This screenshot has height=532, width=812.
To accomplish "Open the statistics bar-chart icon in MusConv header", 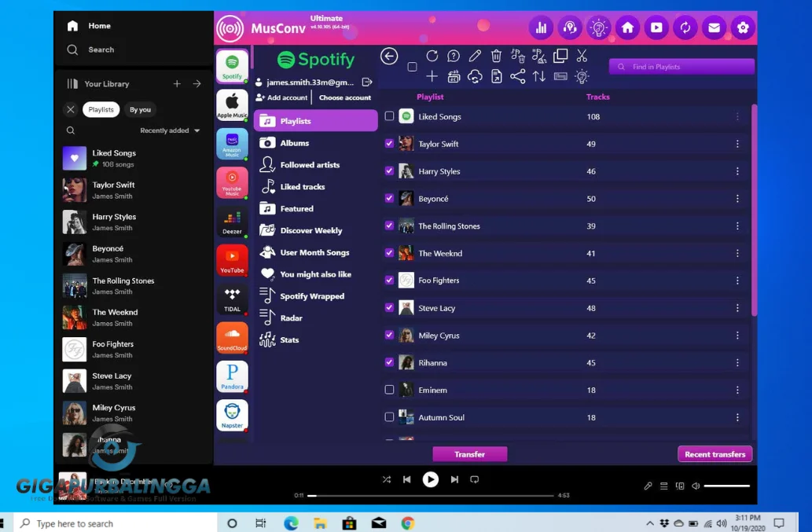I will point(541,28).
